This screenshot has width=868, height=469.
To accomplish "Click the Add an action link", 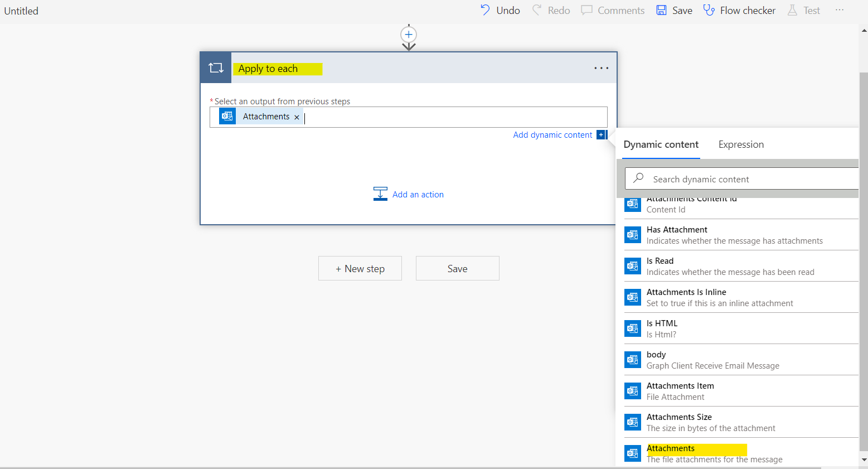I will click(x=418, y=195).
